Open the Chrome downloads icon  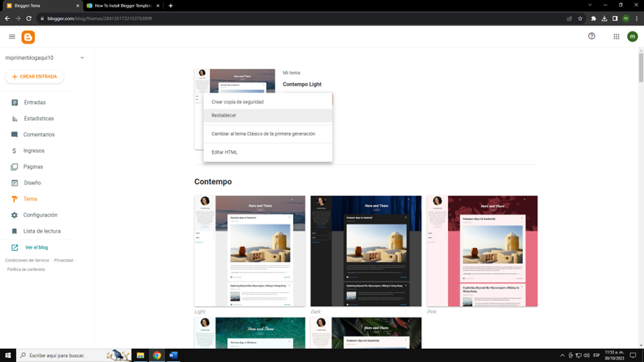(x=604, y=18)
